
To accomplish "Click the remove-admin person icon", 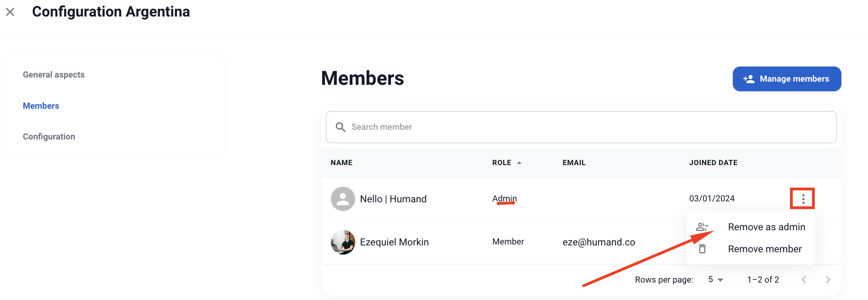I will pos(702,227).
